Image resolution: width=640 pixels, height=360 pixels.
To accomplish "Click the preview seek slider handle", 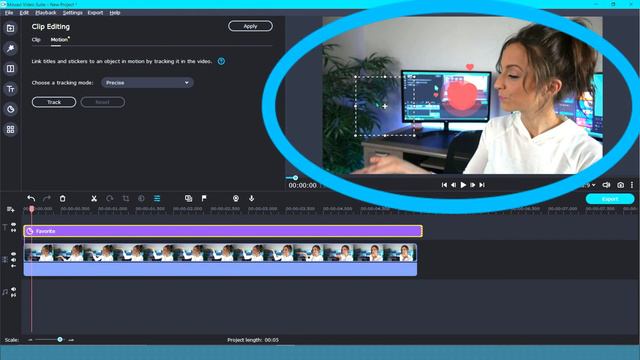I will [295, 178].
